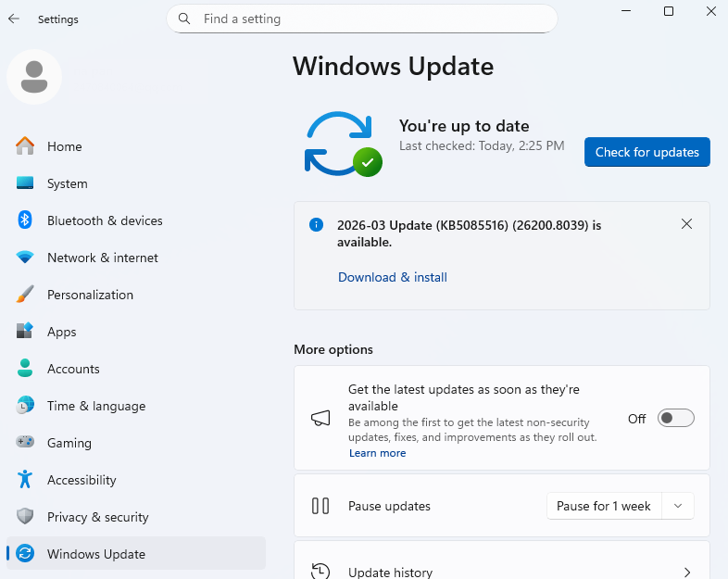Open the user profile avatar
This screenshot has height=579, width=728.
[34, 77]
